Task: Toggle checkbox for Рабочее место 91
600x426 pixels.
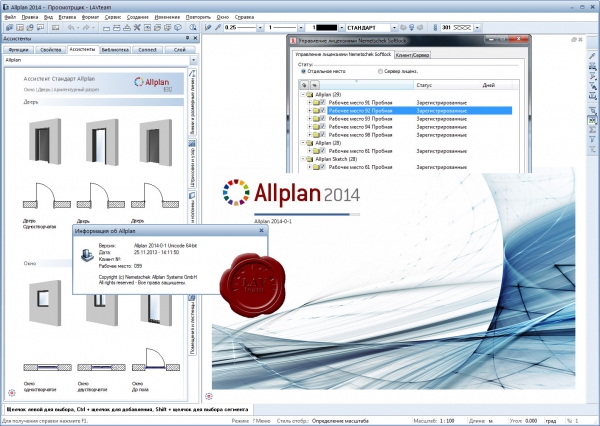Action: point(322,102)
